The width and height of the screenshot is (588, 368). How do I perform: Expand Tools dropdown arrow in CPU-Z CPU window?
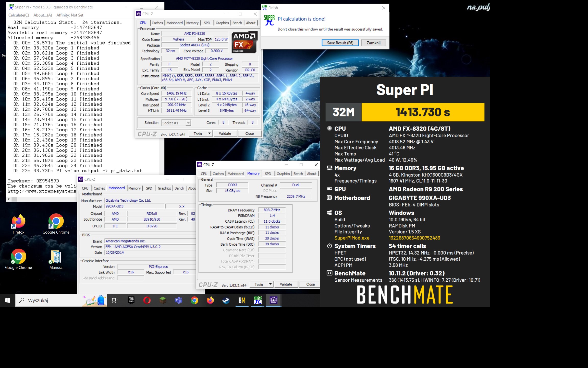coord(209,133)
